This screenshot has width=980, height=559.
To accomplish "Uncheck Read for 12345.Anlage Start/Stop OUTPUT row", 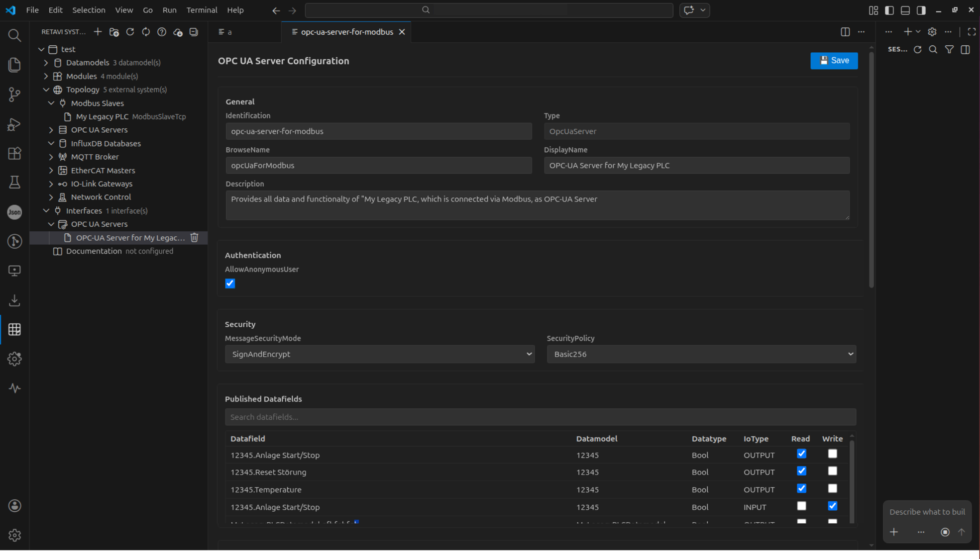I will (801, 454).
